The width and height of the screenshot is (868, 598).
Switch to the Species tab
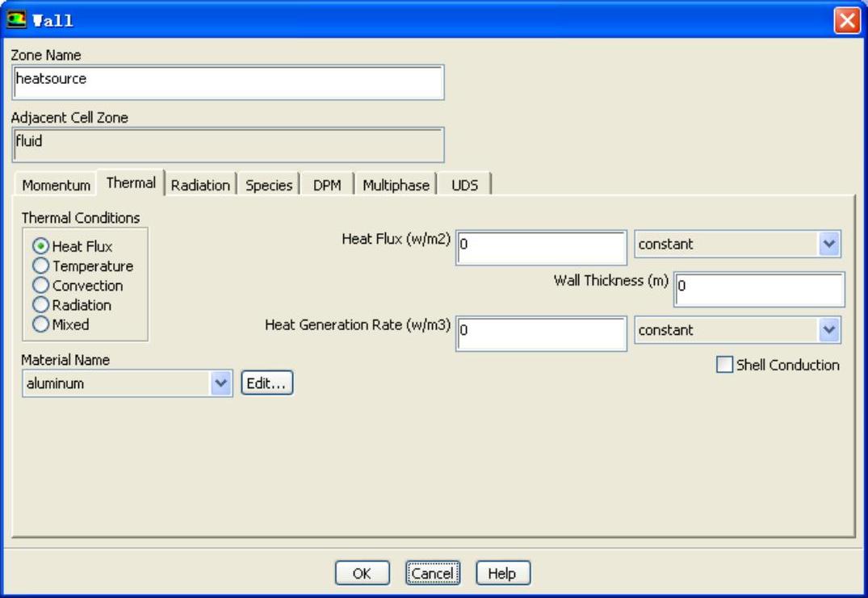tap(269, 185)
